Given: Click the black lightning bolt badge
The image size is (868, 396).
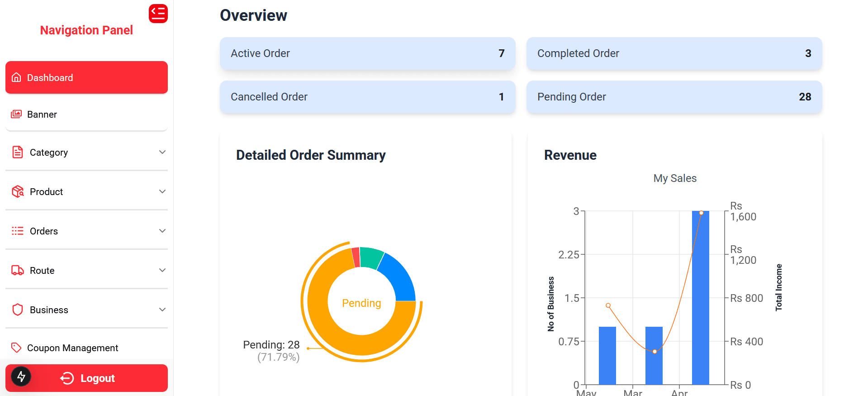Looking at the screenshot, I should click(21, 376).
